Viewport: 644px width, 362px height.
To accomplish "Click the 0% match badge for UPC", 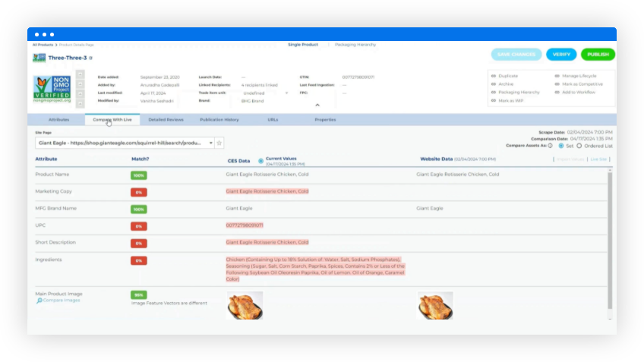I will (x=139, y=227).
